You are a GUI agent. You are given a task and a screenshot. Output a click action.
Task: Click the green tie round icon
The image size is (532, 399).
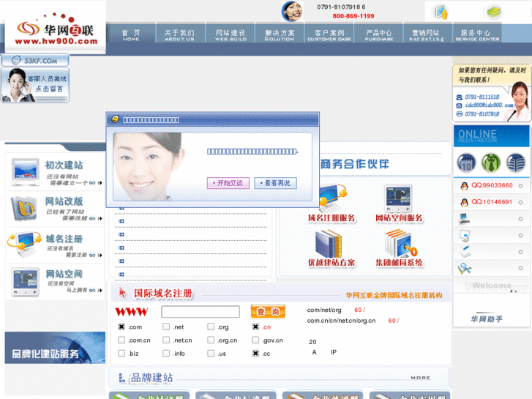[x=491, y=163]
